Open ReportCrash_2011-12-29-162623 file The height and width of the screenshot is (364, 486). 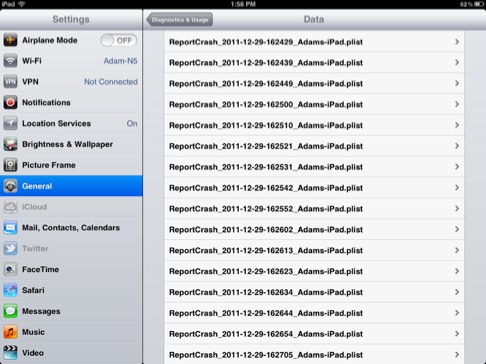click(314, 271)
